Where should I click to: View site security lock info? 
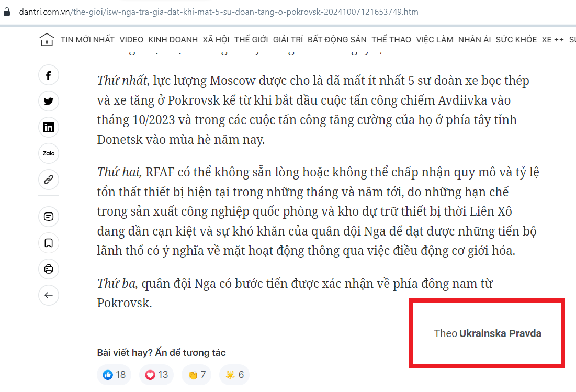pos(7,12)
